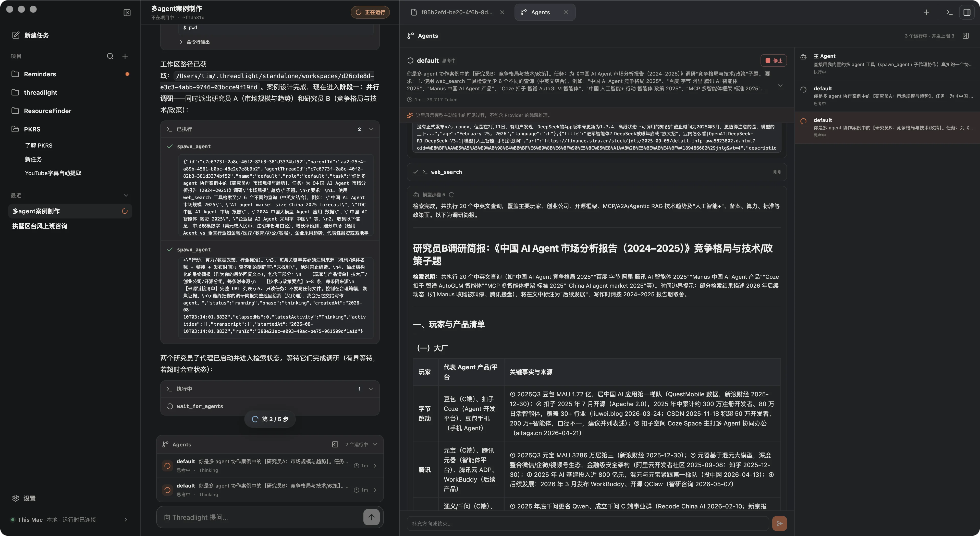Image resolution: width=980 pixels, height=536 pixels.
Task: Add a new tab with plus icon
Action: (926, 12)
